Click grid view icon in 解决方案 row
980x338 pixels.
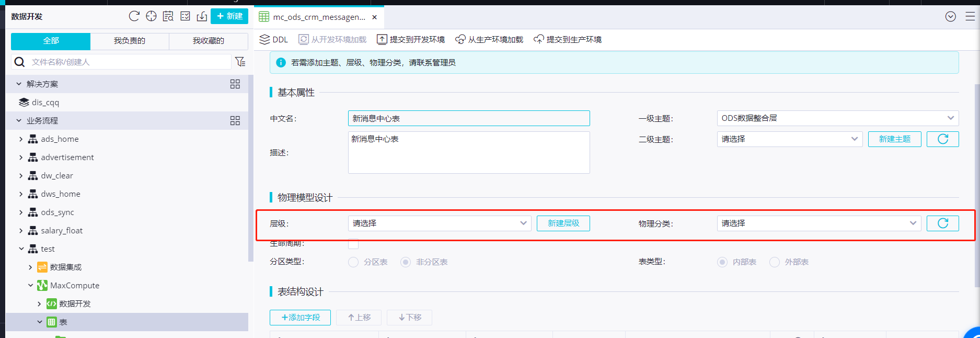click(235, 84)
